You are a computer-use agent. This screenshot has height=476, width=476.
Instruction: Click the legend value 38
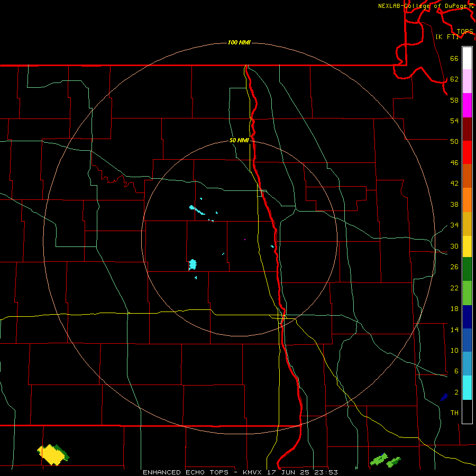tap(454, 204)
